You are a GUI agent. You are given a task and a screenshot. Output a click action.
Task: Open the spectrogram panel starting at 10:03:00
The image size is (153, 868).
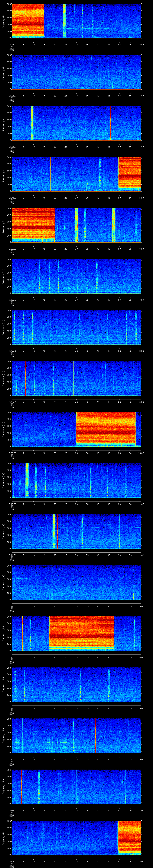pyautogui.click(x=76, y=123)
